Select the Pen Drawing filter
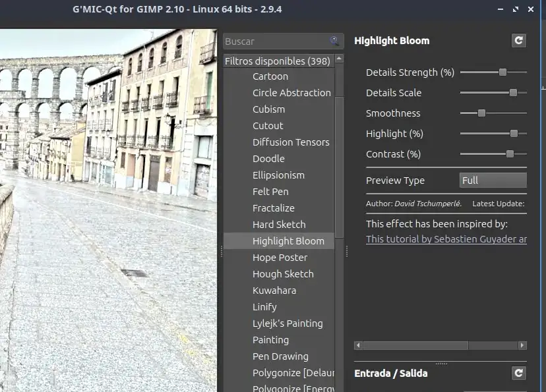This screenshot has width=546, height=392. pyautogui.click(x=280, y=356)
